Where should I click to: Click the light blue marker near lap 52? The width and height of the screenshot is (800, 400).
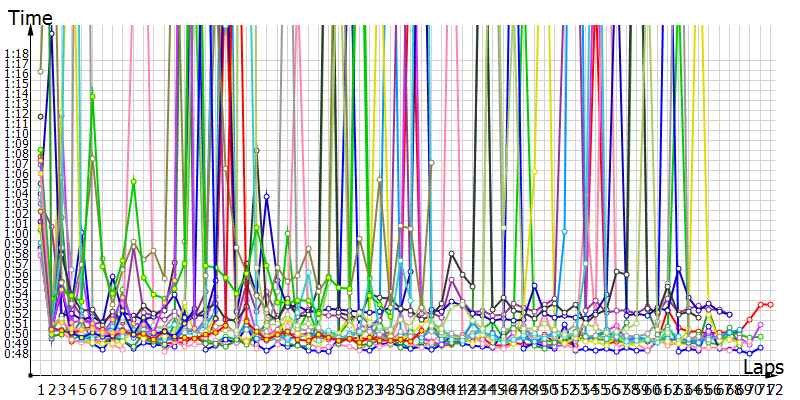pyautogui.click(x=565, y=231)
